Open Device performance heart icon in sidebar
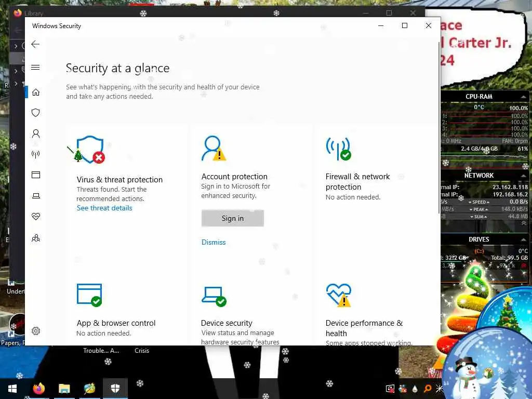532x399 pixels. pos(36,217)
